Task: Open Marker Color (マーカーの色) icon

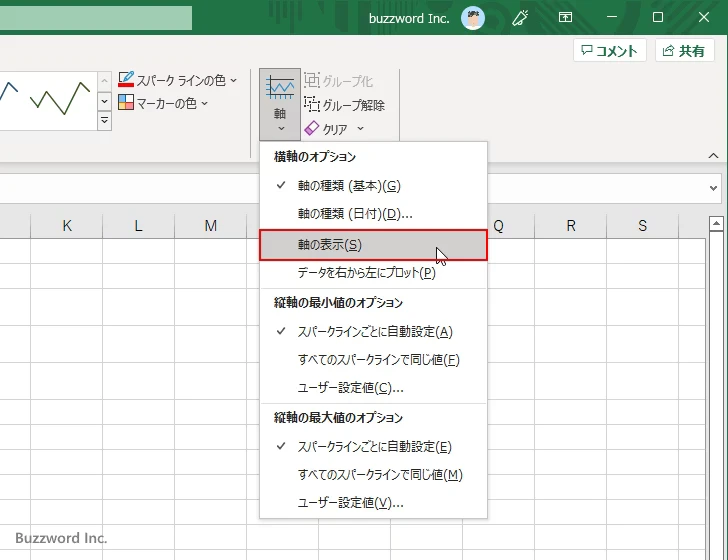Action: (126, 103)
